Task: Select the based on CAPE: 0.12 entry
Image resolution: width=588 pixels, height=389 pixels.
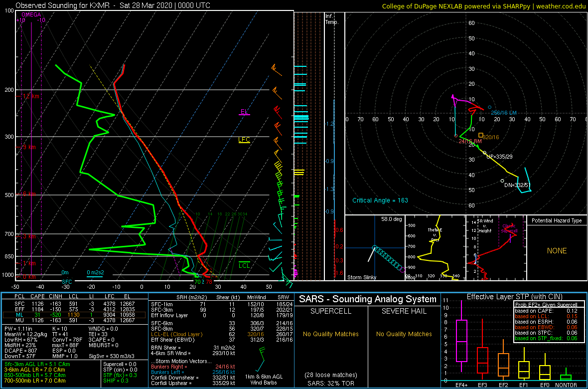Action: [x=546, y=311]
